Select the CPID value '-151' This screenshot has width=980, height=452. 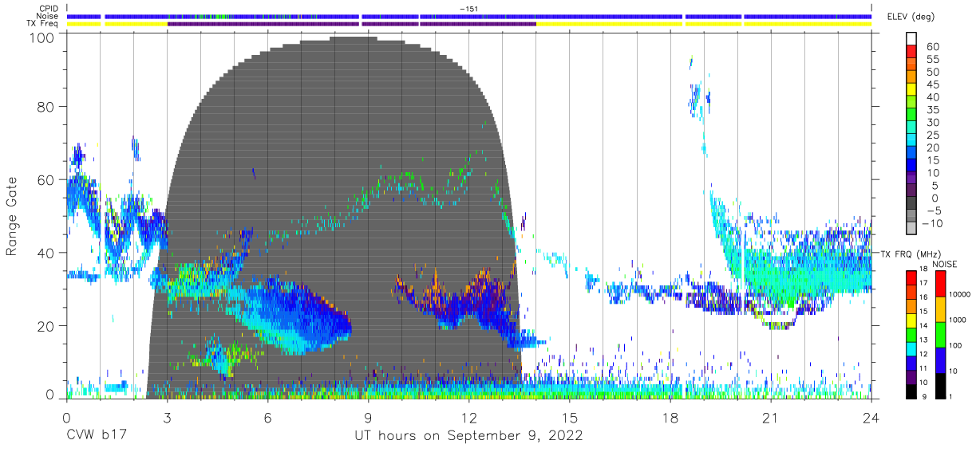pyautogui.click(x=468, y=8)
